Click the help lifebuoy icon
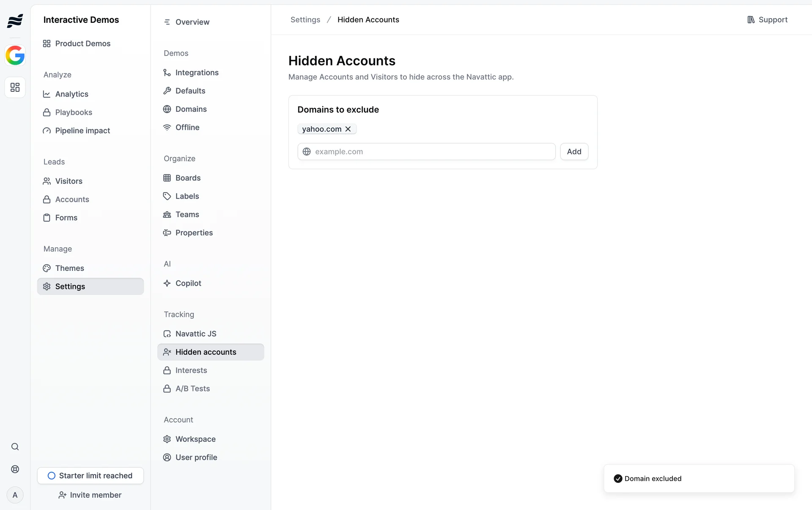 [x=15, y=469]
